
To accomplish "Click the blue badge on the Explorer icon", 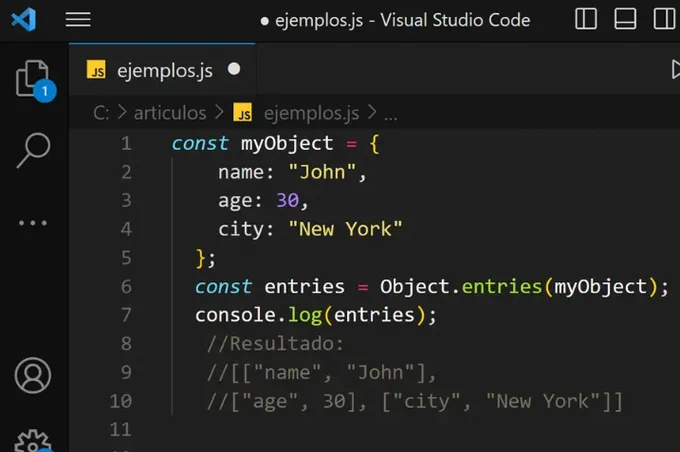I will coord(45,91).
